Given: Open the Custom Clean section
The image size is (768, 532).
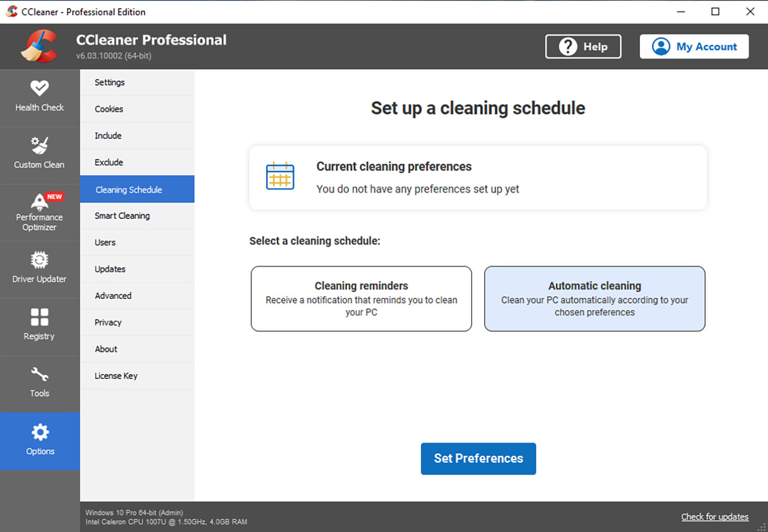Looking at the screenshot, I should point(39,154).
